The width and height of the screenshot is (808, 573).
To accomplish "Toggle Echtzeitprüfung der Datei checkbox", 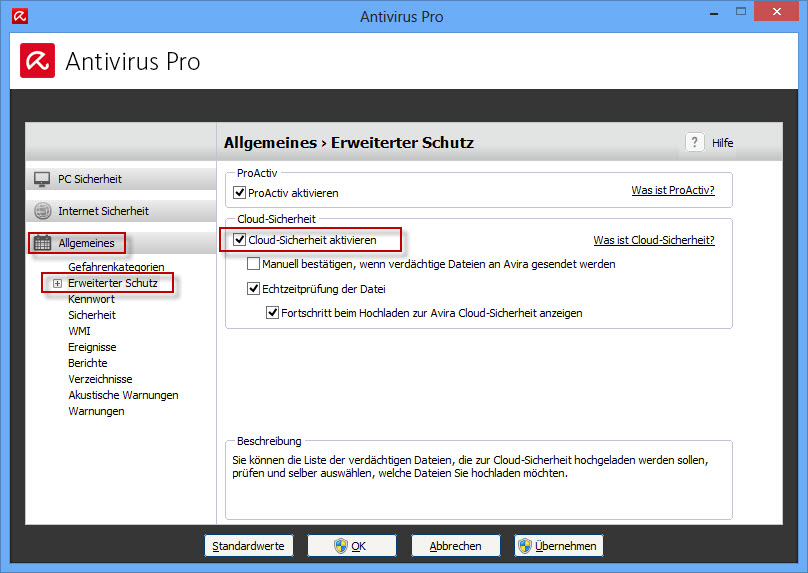I will pos(254,289).
